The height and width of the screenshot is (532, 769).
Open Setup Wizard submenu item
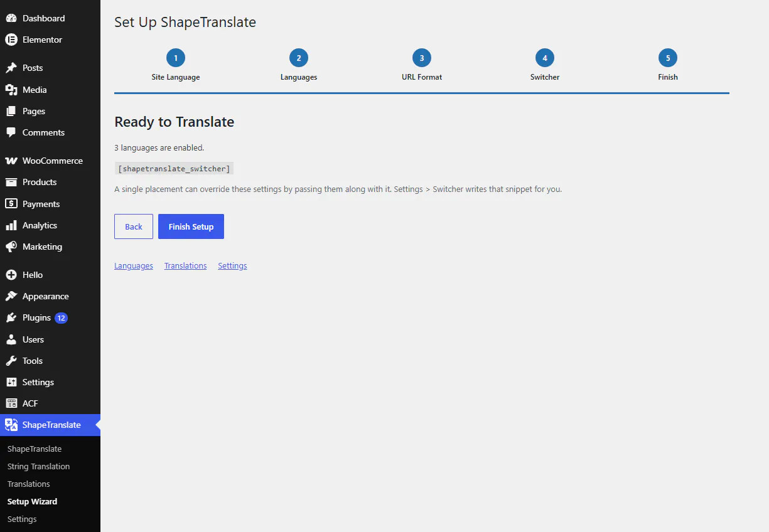pos(32,501)
